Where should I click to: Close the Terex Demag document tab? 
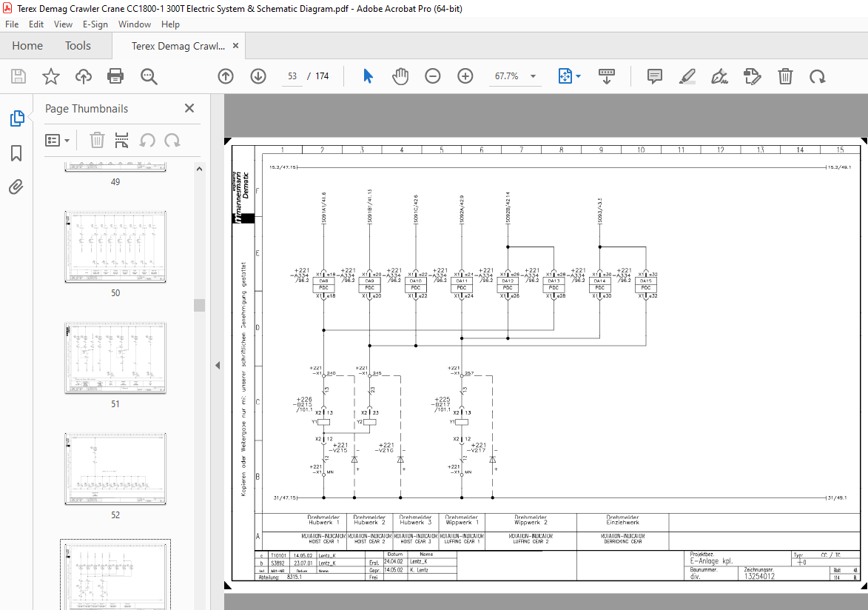(x=236, y=45)
